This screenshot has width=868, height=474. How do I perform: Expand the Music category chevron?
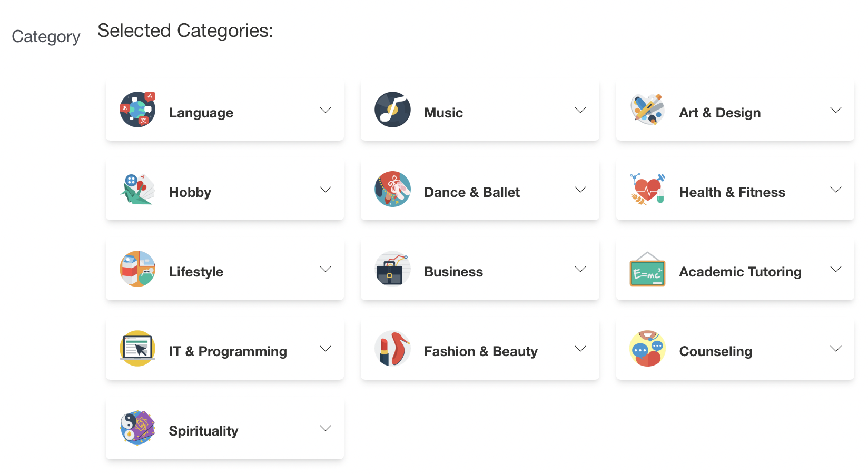point(580,110)
